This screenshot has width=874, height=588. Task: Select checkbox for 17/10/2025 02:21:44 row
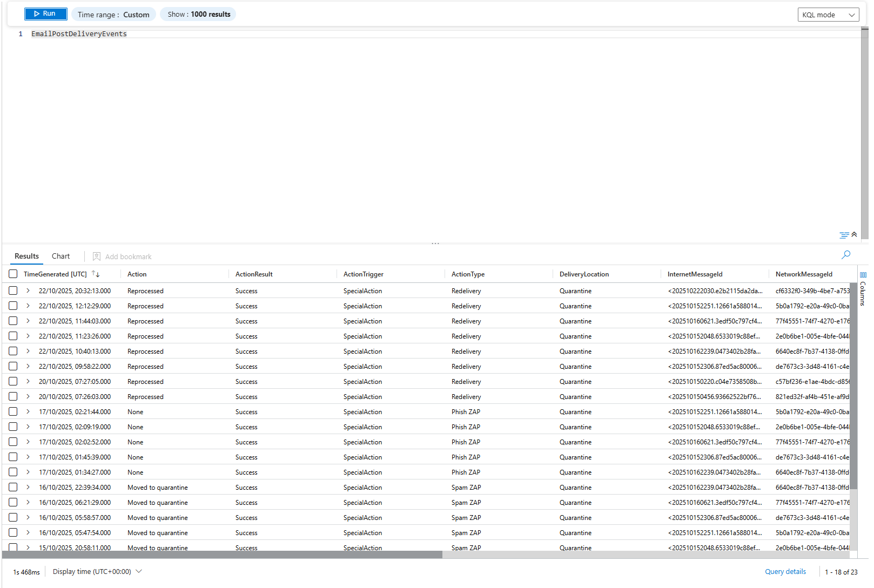coord(13,411)
